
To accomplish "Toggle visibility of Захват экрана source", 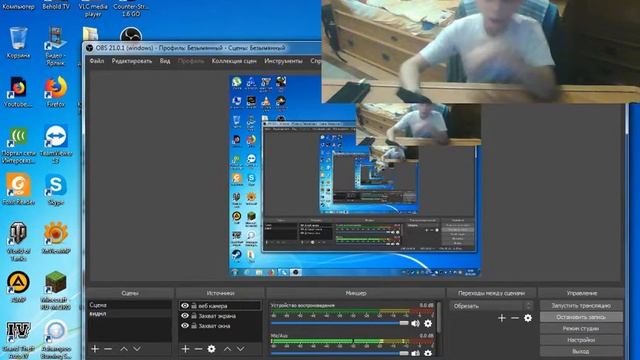I will [185, 316].
